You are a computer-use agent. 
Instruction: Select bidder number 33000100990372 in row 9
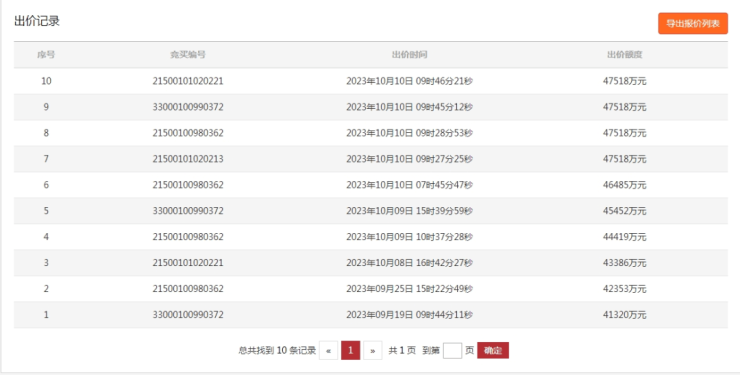[188, 107]
